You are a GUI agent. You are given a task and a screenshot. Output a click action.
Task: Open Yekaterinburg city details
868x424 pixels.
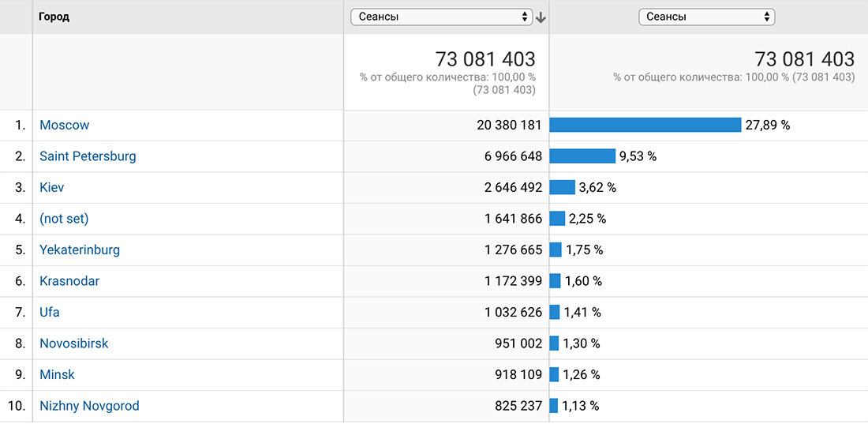80,250
